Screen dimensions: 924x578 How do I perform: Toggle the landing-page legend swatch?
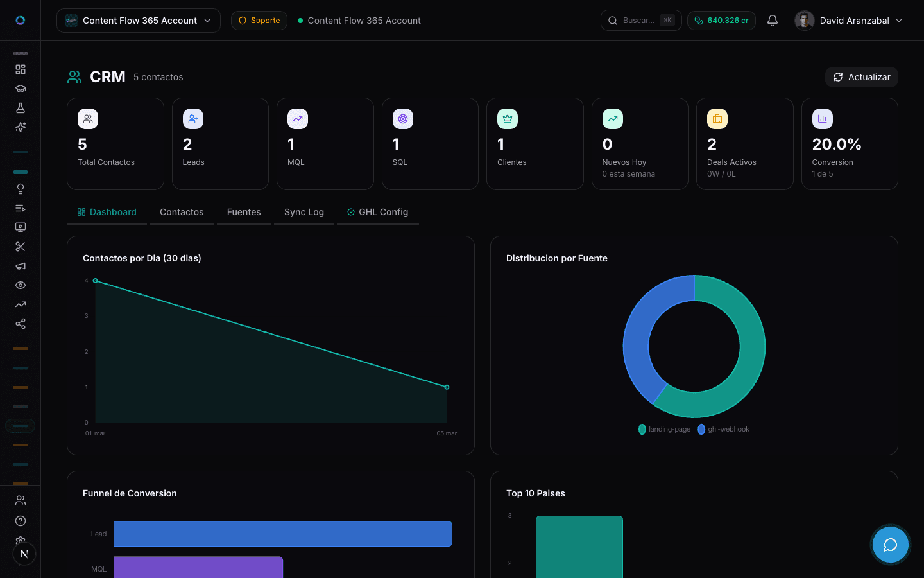click(642, 429)
